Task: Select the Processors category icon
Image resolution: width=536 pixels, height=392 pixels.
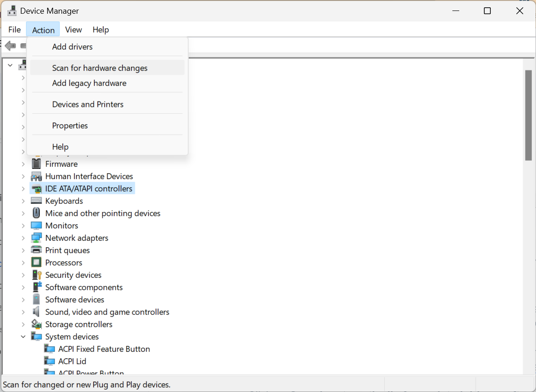Action: [37, 262]
